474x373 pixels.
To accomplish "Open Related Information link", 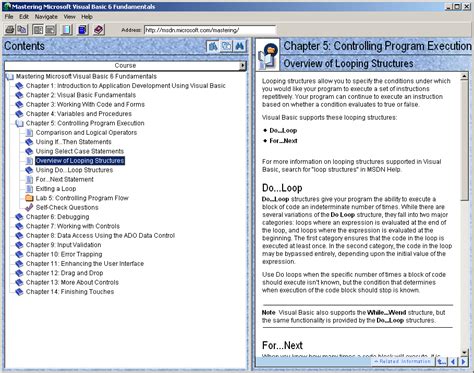I will (x=402, y=361).
